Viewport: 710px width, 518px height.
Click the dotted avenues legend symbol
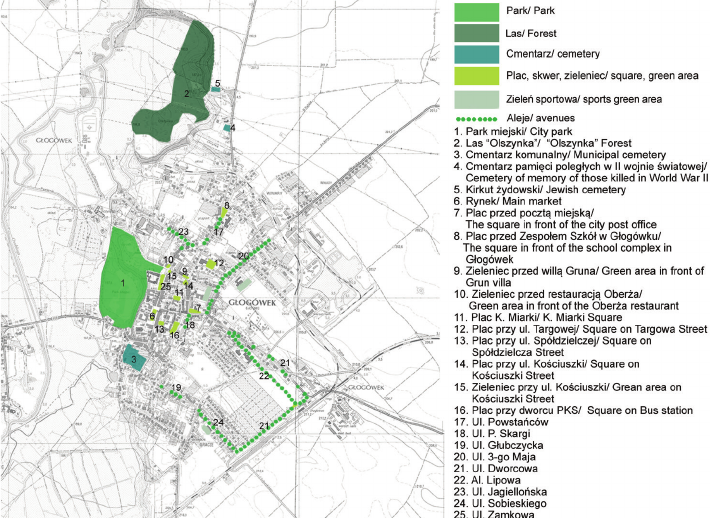pyautogui.click(x=477, y=119)
